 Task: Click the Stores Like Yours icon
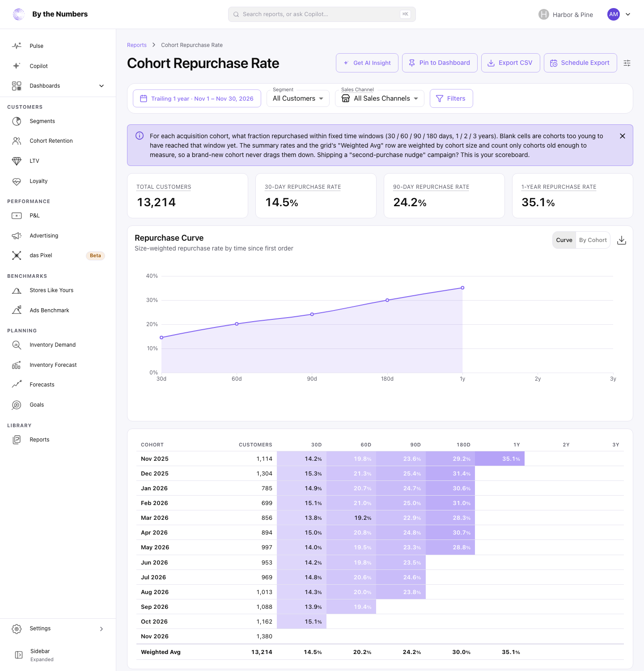[x=17, y=290]
